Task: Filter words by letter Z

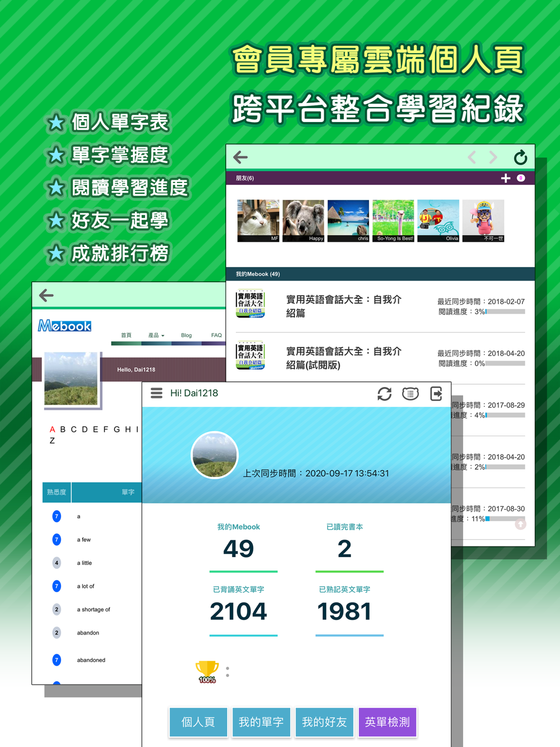Action: pyautogui.click(x=52, y=441)
